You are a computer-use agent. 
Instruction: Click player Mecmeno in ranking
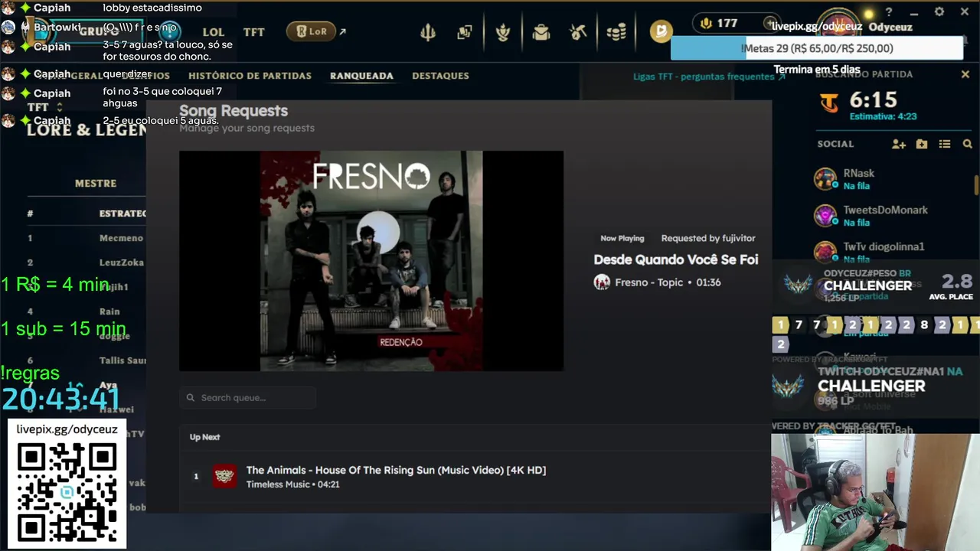click(121, 238)
